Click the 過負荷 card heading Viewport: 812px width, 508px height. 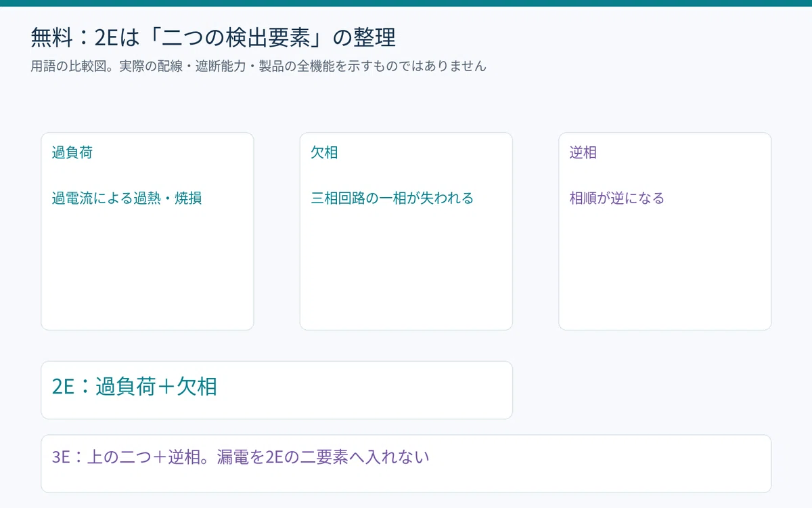[x=72, y=152]
